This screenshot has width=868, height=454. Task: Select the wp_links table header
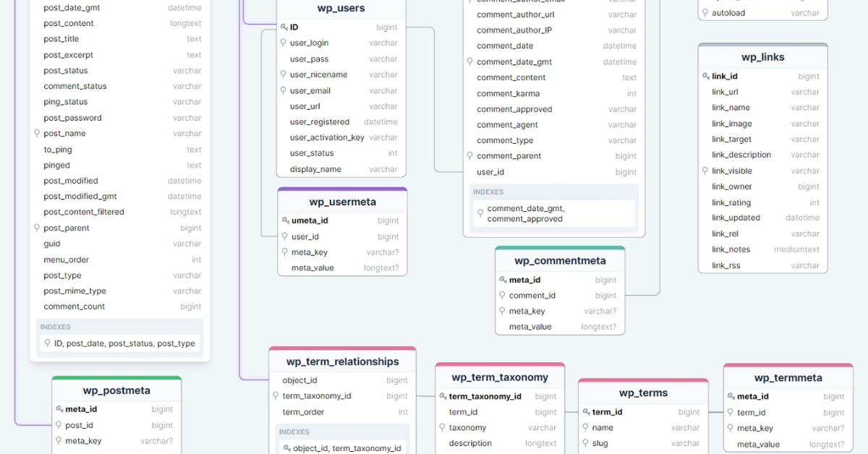[762, 58]
